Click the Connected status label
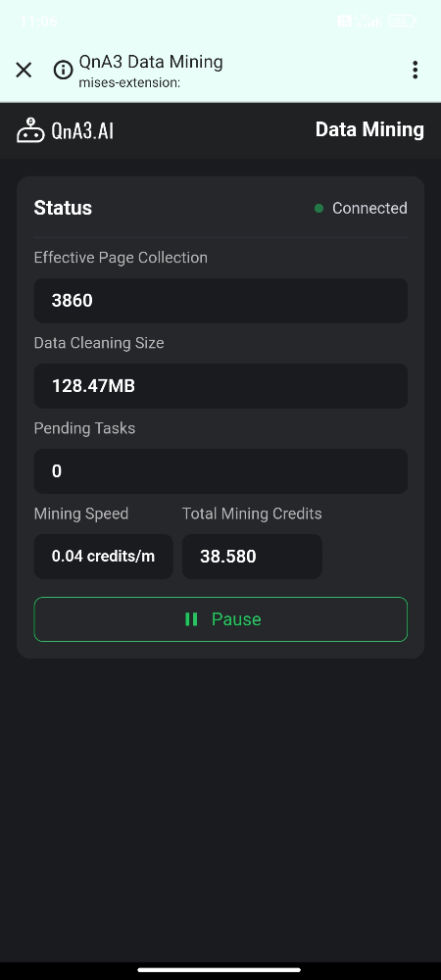Screen dimensions: 441x980 pyautogui.click(x=369, y=208)
